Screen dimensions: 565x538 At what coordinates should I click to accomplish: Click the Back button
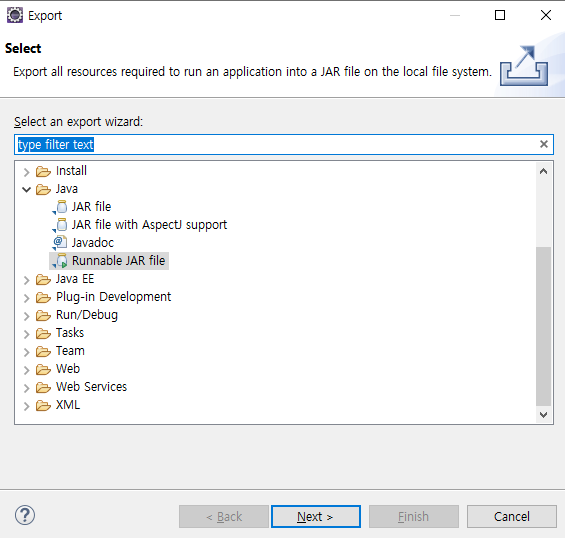pyautogui.click(x=224, y=516)
